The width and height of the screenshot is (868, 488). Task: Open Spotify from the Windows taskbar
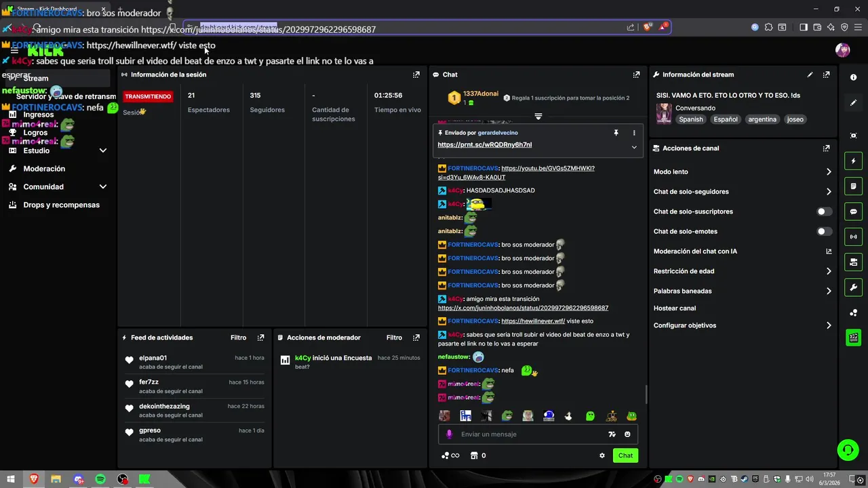click(100, 479)
